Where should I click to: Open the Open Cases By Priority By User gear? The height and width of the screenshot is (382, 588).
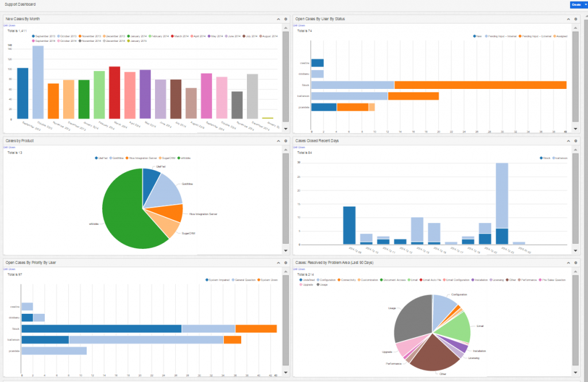coord(285,263)
